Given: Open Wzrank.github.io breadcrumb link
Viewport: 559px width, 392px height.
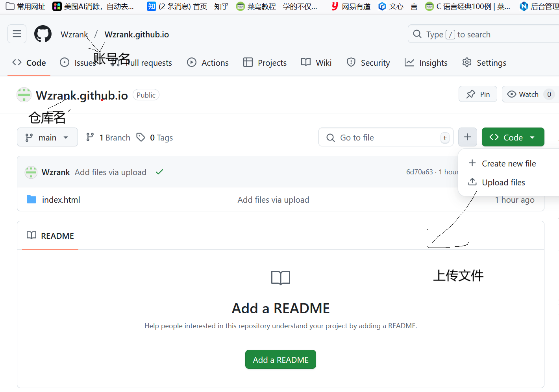Looking at the screenshot, I should coord(137,35).
